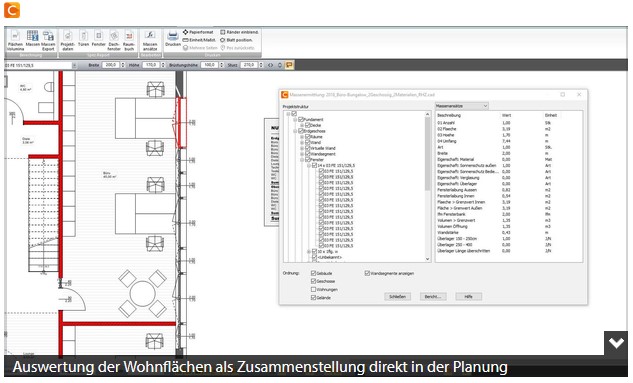This screenshot has height=383, width=633.
Task: Click the Massen Export icon
Action: 48,40
